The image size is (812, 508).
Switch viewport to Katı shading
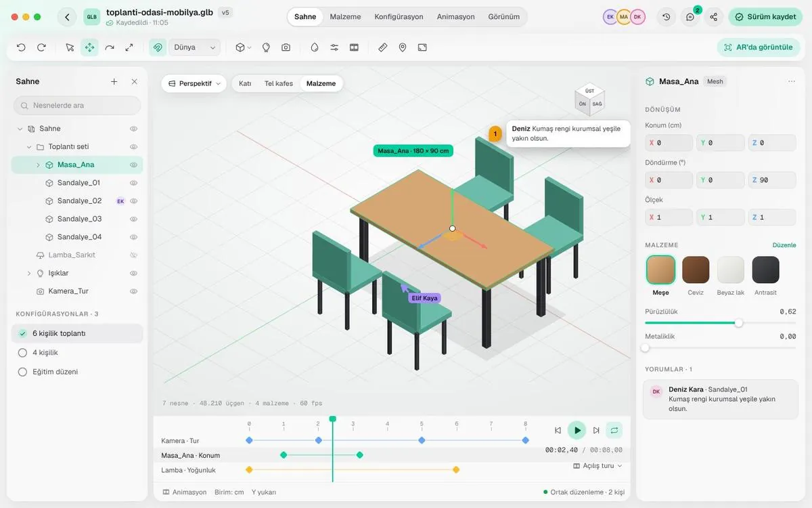(x=245, y=83)
